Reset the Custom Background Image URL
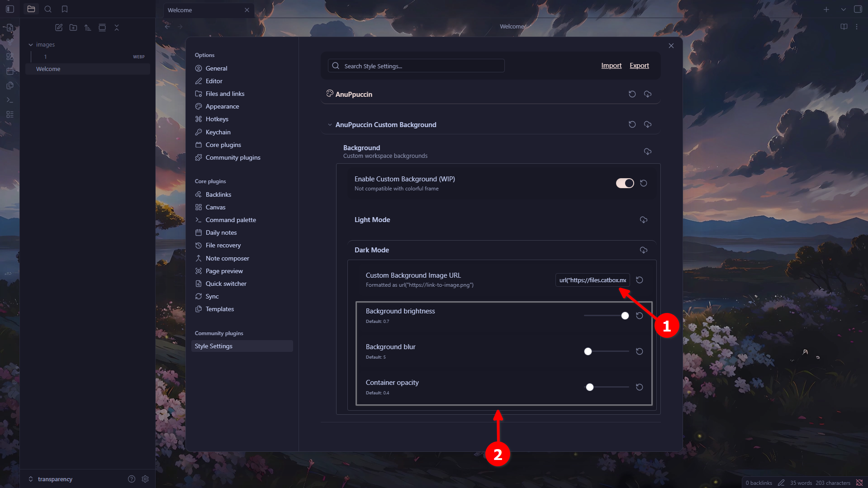 click(639, 280)
